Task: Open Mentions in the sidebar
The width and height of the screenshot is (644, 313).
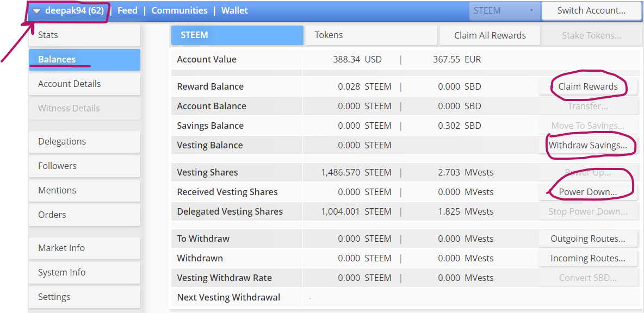Action: (84, 191)
